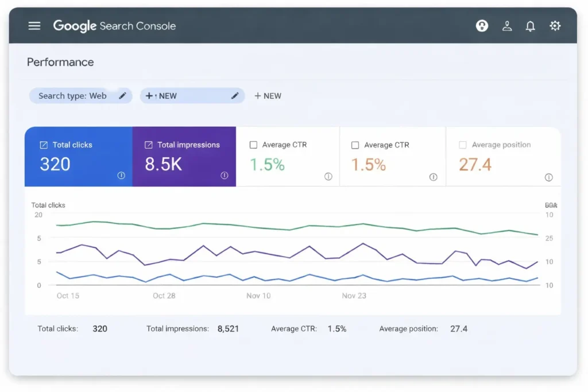Click the filled round account icon in header
The width and height of the screenshot is (588, 392).
(482, 26)
